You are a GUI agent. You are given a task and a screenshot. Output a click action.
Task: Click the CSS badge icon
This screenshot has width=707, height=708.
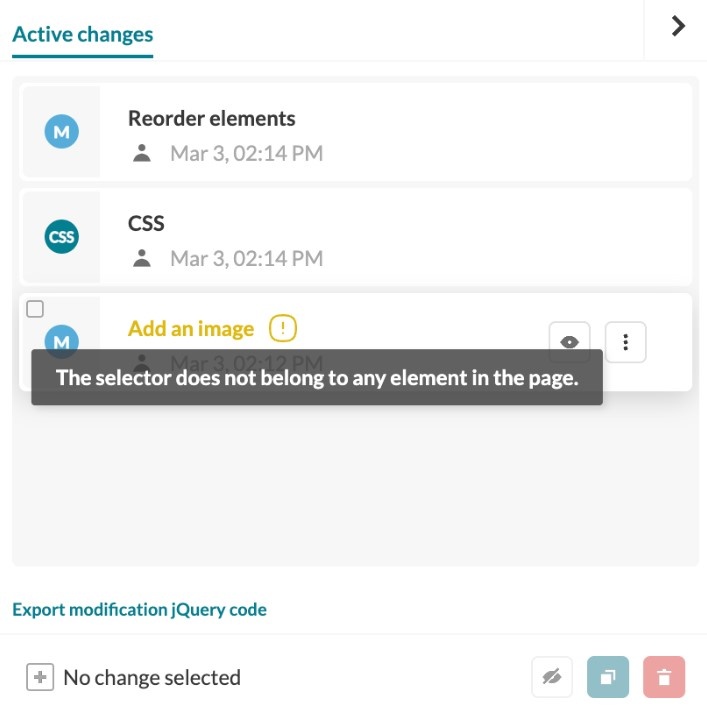61,237
